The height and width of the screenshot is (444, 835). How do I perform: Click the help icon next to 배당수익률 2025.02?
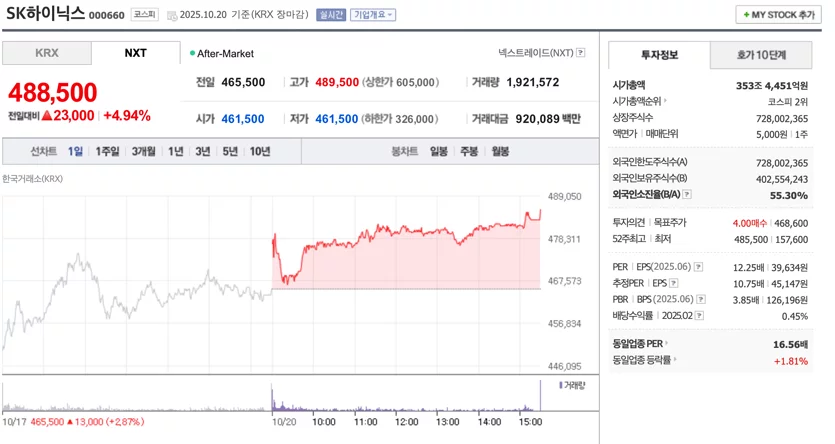point(699,316)
